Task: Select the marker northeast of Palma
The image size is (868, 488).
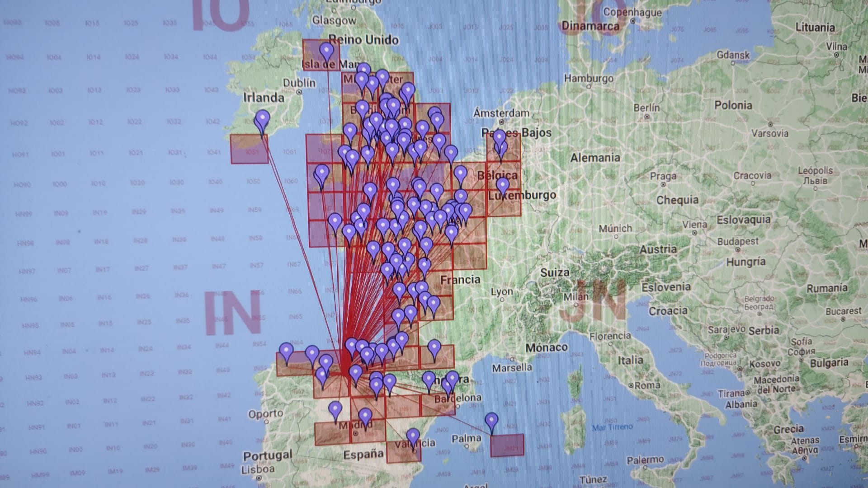Action: coord(491,423)
